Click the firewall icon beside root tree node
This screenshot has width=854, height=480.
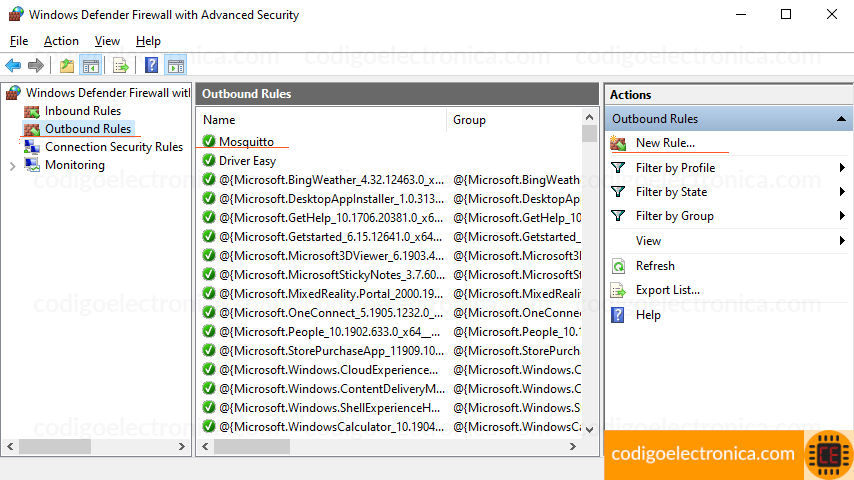coord(14,93)
